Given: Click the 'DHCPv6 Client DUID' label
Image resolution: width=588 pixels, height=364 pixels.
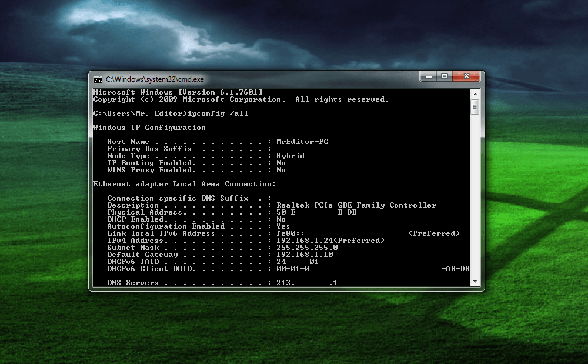Looking at the screenshot, I should pyautogui.click(x=149, y=269).
